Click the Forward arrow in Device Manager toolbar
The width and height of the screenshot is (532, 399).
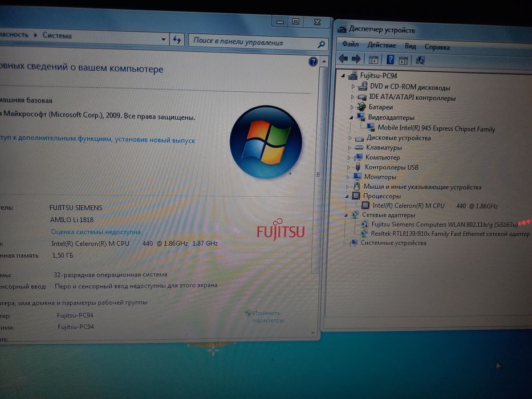[356, 59]
